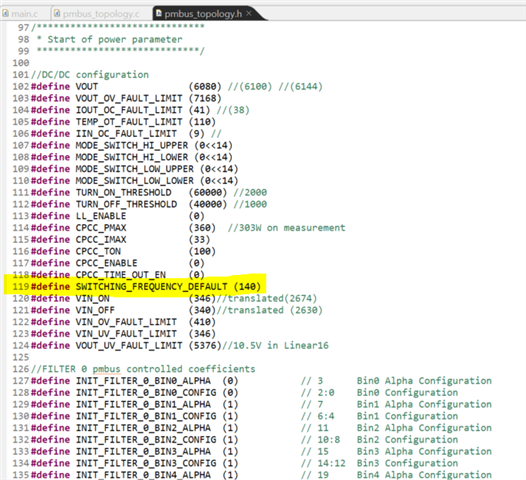Click the SWITCHING_FREQUENCY_DEFAULT value (140)
This screenshot has height=480, width=526.
tap(247, 287)
